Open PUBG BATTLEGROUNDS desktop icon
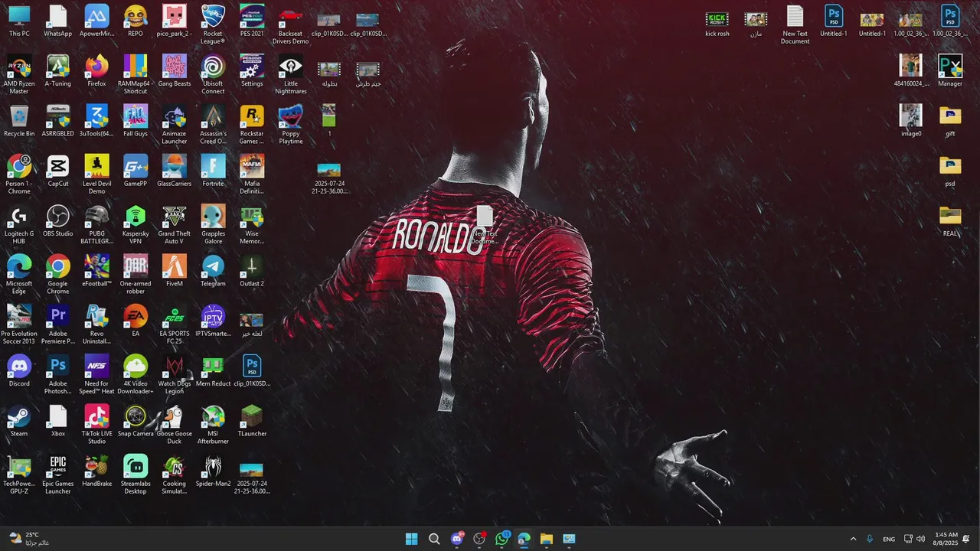This screenshot has height=551, width=980. (x=96, y=224)
